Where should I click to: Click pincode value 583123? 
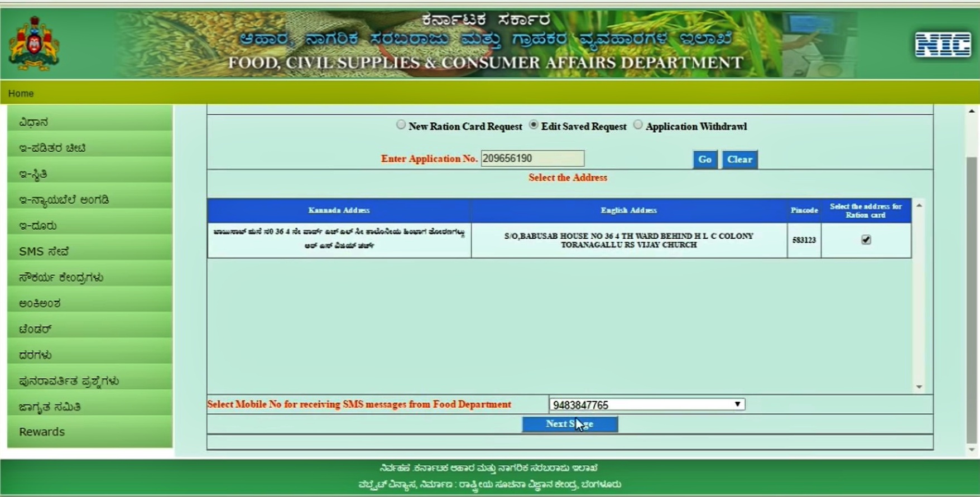pyautogui.click(x=804, y=240)
